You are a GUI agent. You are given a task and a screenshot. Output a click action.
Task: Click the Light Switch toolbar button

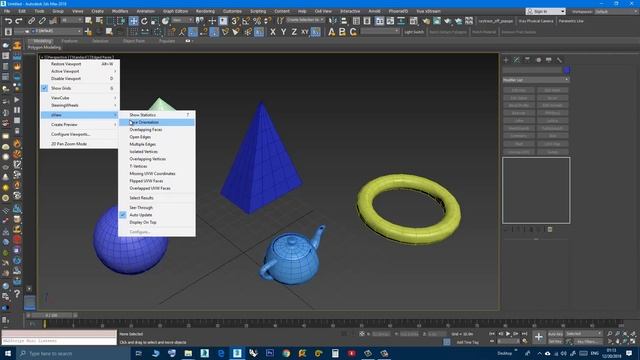(414, 32)
